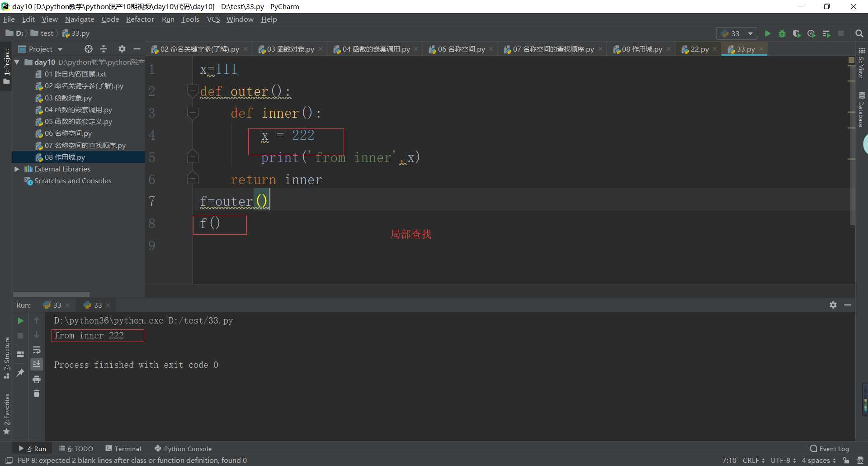The width and height of the screenshot is (868, 466).
Task: Open the VCS menu
Action: [213, 19]
